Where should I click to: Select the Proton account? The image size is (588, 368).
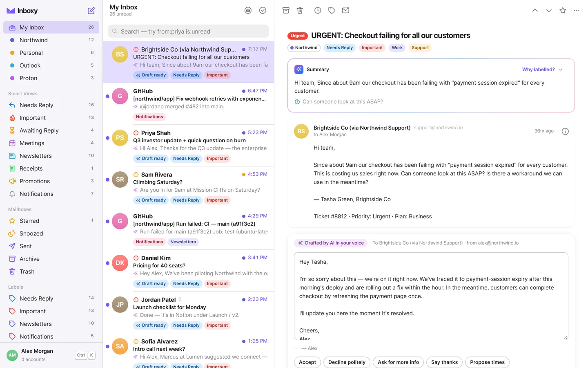click(x=51, y=78)
